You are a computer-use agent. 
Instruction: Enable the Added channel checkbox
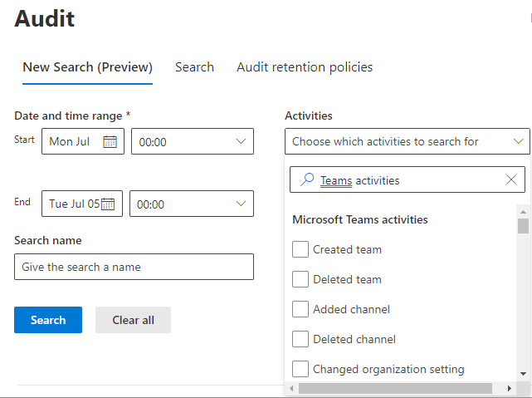(x=300, y=309)
